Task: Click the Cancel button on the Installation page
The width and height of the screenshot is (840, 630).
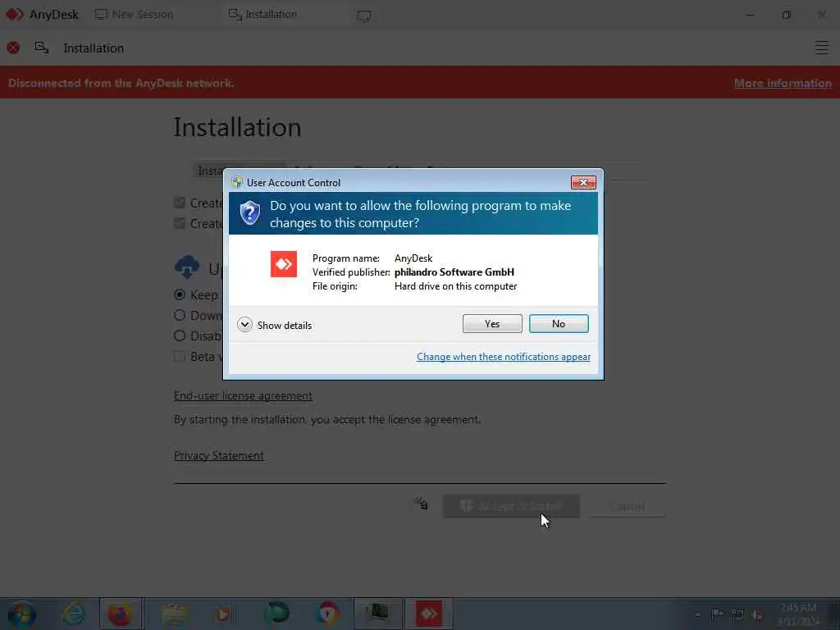Action: point(628,506)
